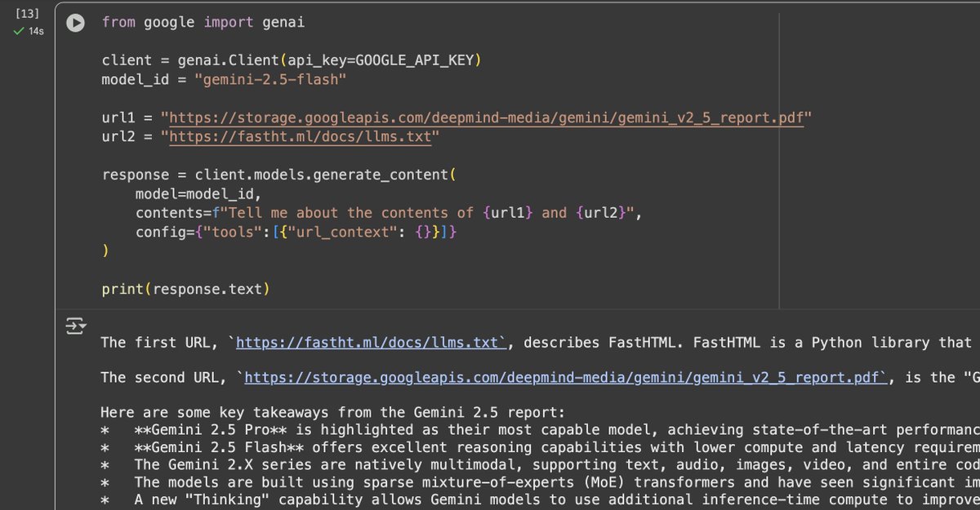Click the output actions icon beside the output
980x510 pixels.
(75, 328)
